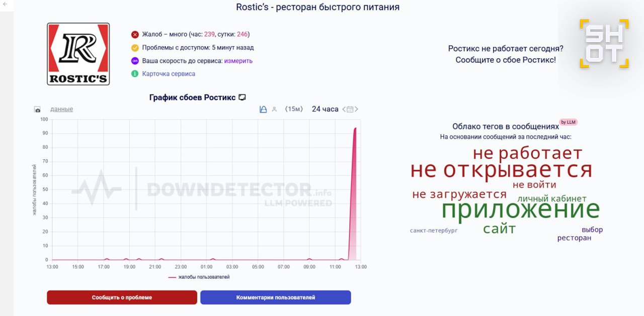Screen dimensions: 644x316
Task: Click the next period right arrow
Action: 357,109
